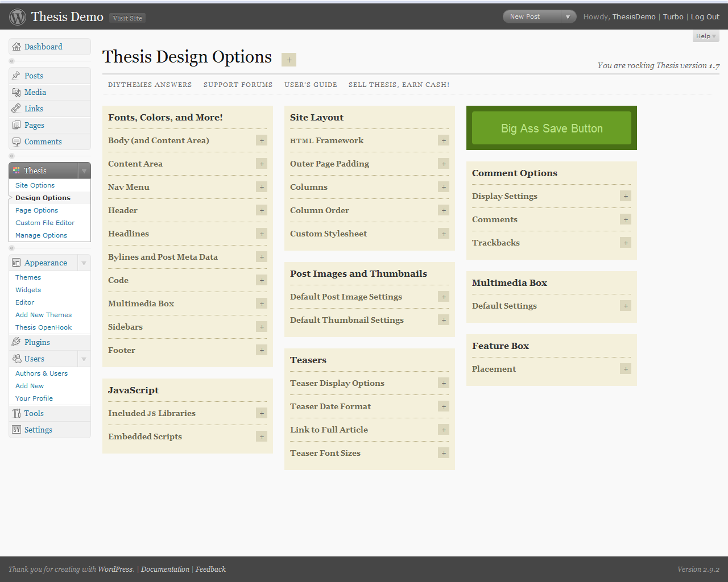
Task: Expand Default Thumbnail Settings
Action: pos(444,320)
